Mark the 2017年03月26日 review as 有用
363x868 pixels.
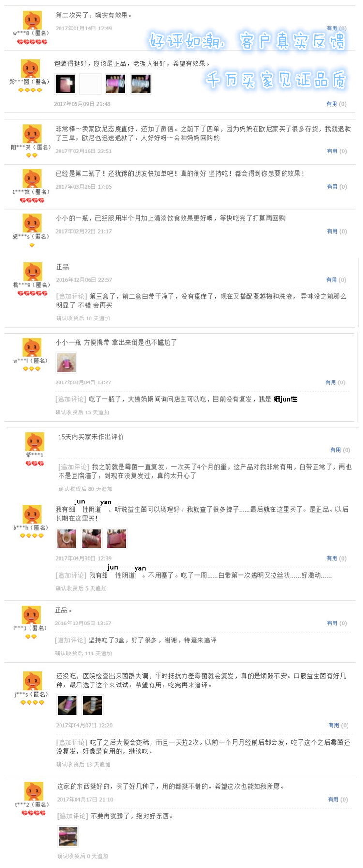337,187
